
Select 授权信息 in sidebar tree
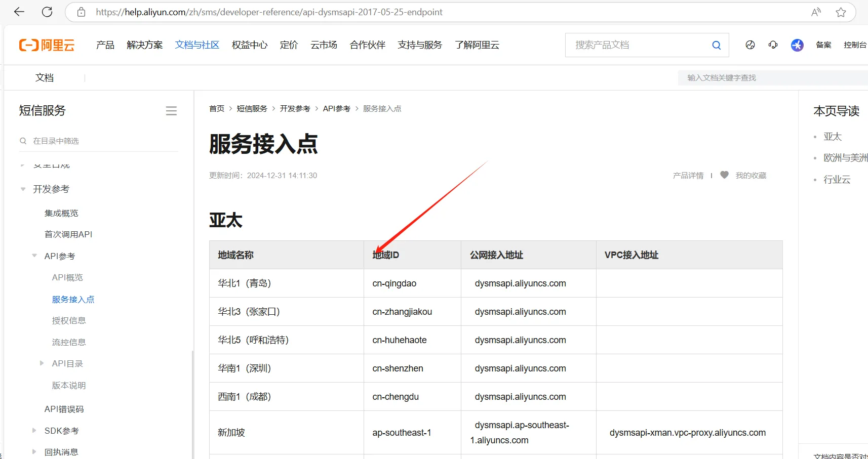point(69,321)
